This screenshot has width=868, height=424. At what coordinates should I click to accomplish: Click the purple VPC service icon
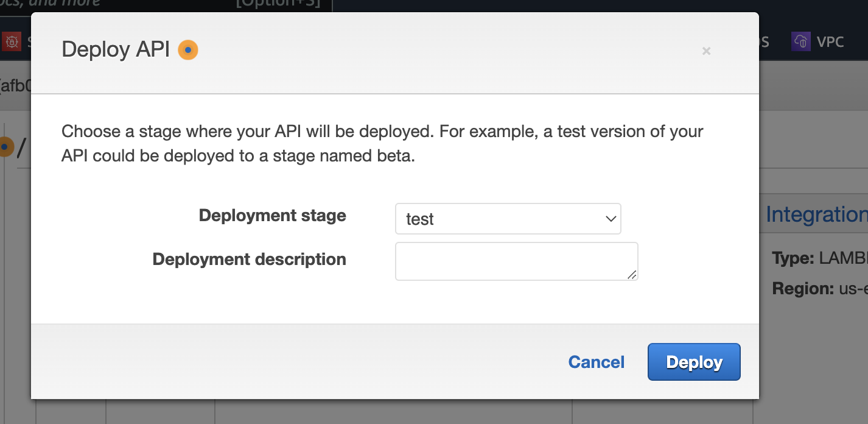point(800,41)
